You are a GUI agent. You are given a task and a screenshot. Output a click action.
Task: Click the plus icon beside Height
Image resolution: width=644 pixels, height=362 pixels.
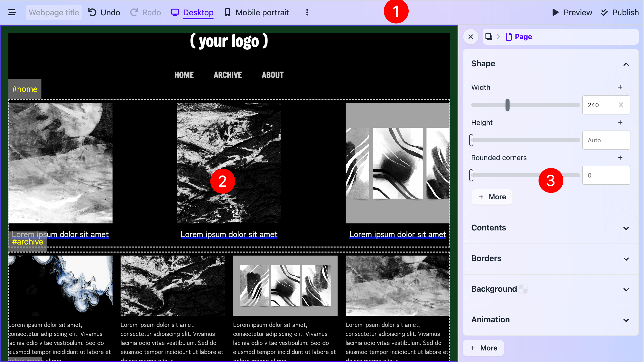coord(620,123)
